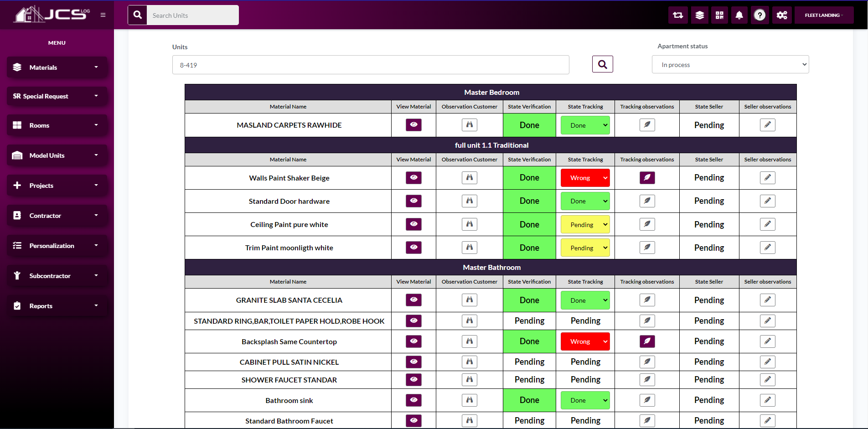
Task: Open the Apartment status dropdown
Action: tap(730, 65)
